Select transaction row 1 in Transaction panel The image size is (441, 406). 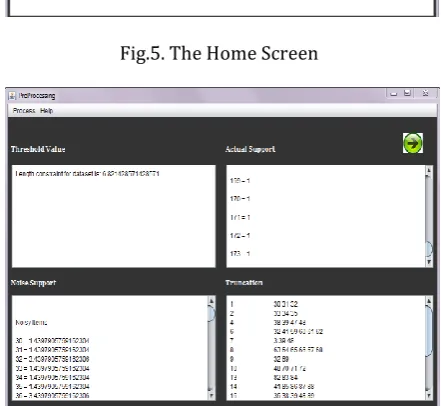264,304
